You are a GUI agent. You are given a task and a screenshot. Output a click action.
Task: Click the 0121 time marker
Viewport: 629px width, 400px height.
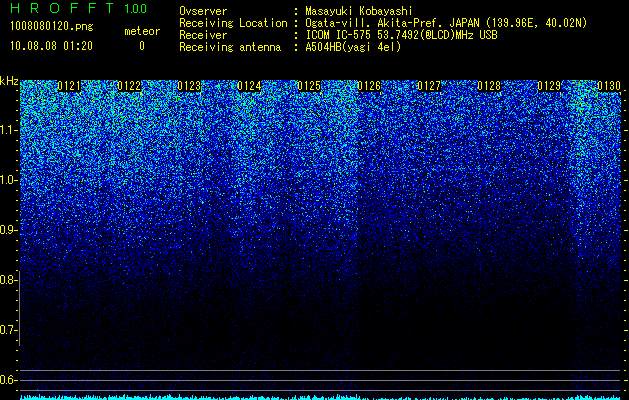click(x=69, y=86)
